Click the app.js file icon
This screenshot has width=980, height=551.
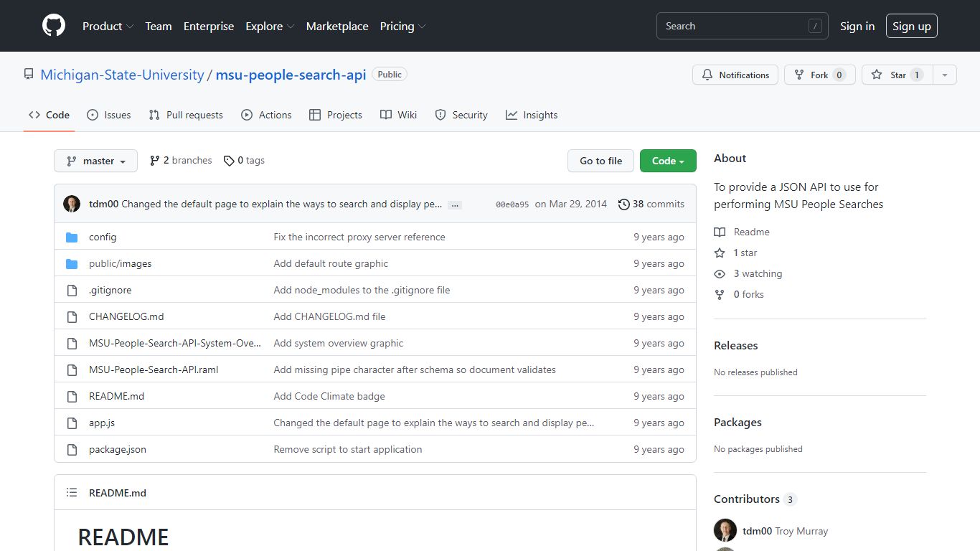[72, 423]
